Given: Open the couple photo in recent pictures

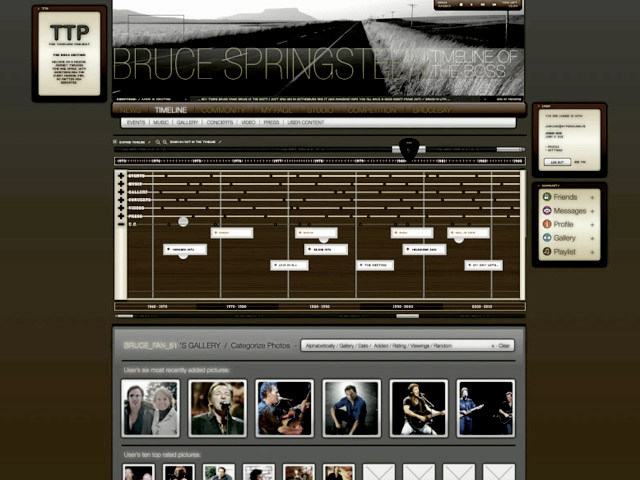Looking at the screenshot, I should coord(151,408).
